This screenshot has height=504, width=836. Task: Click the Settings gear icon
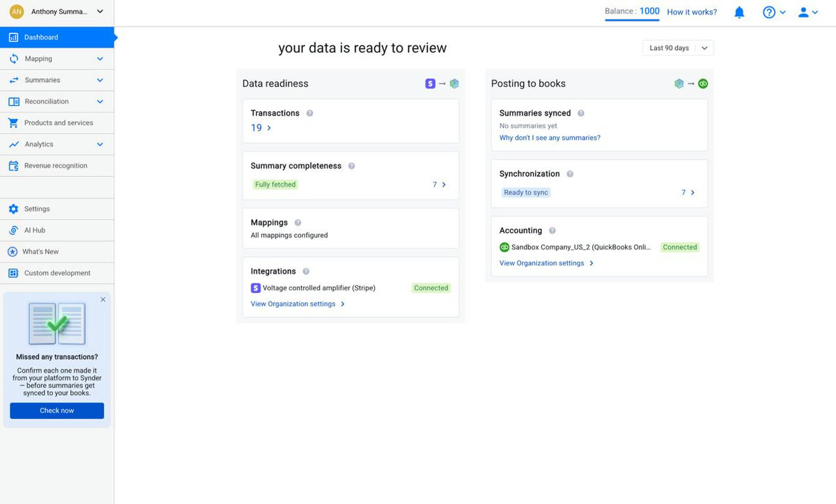point(13,209)
